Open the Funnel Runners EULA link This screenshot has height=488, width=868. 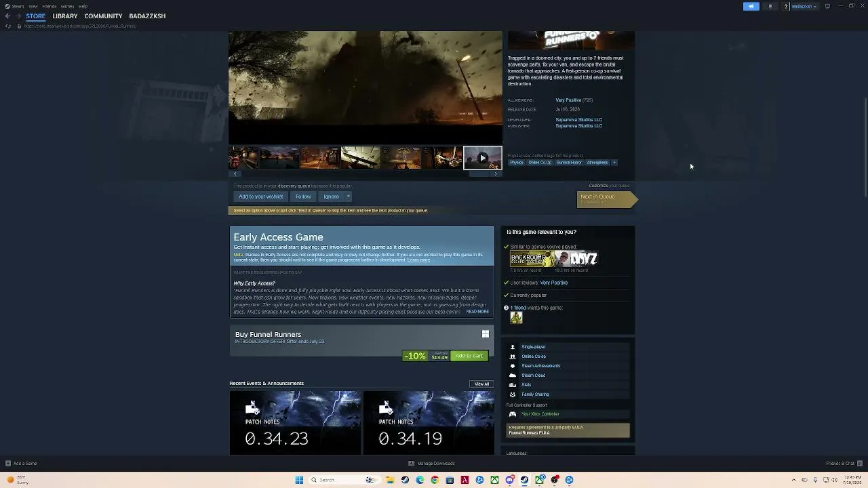(529, 433)
